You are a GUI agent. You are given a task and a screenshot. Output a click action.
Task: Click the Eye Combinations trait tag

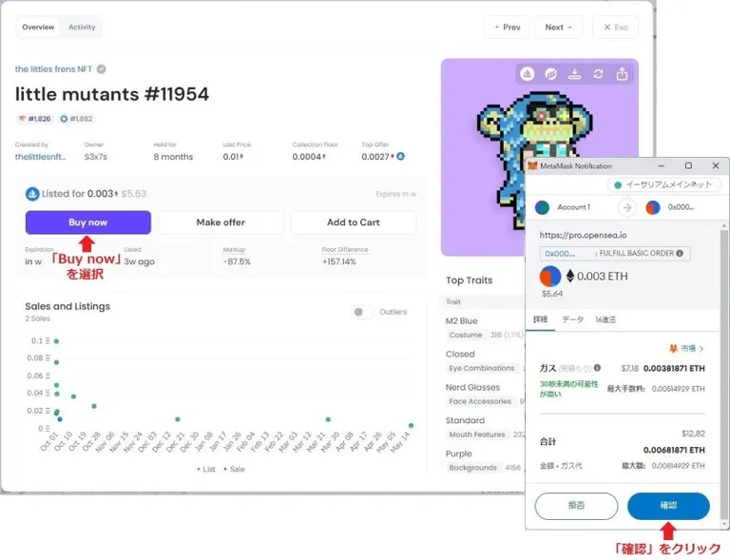click(482, 368)
